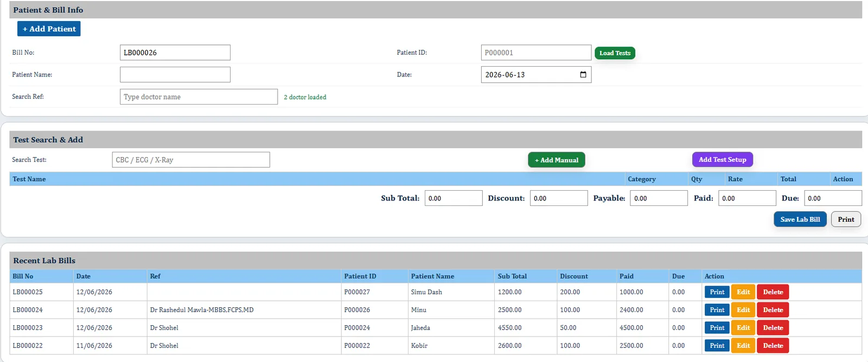This screenshot has height=362, width=868.
Task: Save the lab bill
Action: [800, 219]
